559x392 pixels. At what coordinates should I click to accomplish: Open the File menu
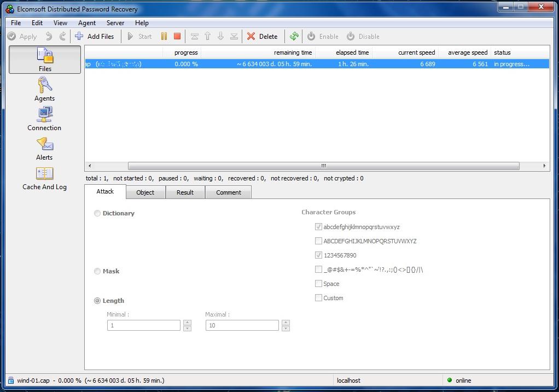(x=16, y=23)
